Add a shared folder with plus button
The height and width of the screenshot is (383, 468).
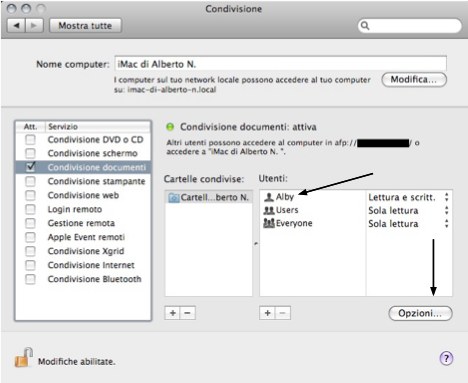point(173,313)
